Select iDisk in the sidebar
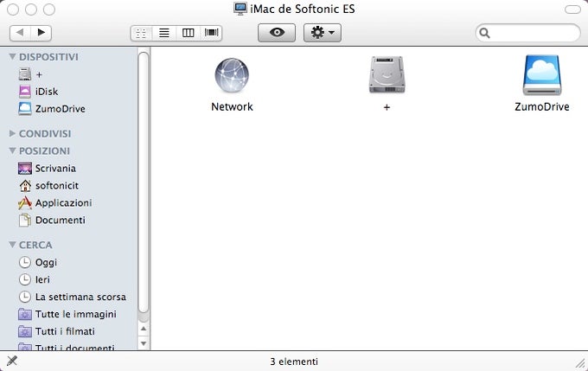 click(x=38, y=92)
